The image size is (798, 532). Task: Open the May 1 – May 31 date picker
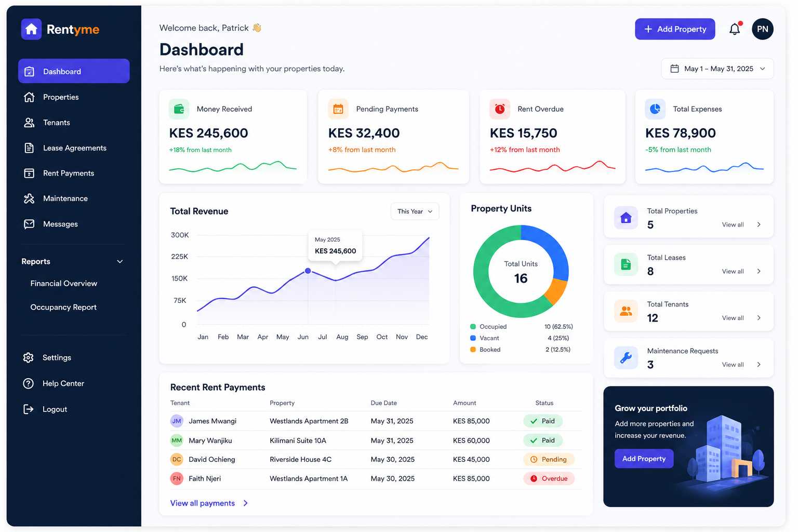(717, 68)
